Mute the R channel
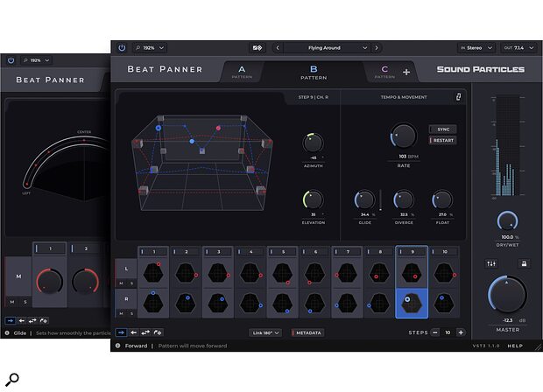Image resolution: width=543 pixels, height=392 pixels. [x=121, y=313]
